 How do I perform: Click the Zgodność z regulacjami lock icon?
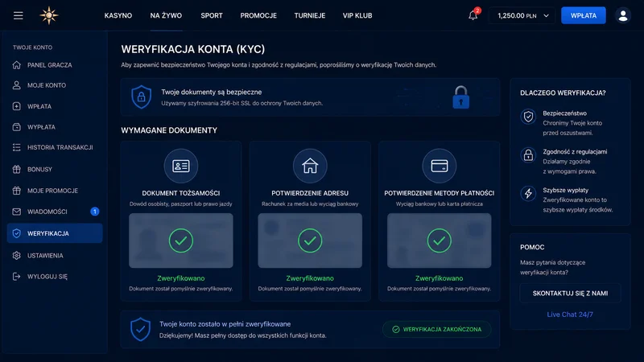coord(528,155)
